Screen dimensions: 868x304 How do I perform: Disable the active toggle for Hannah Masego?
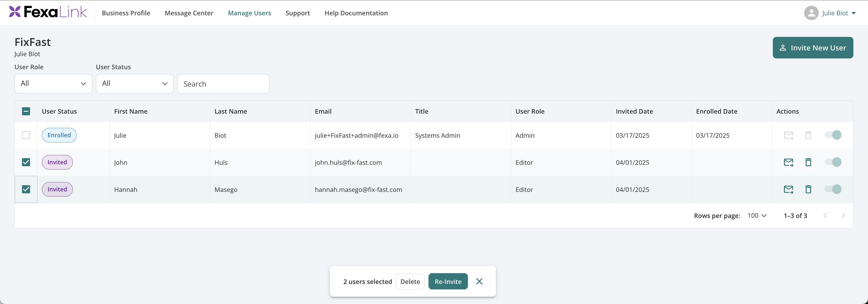pyautogui.click(x=833, y=189)
